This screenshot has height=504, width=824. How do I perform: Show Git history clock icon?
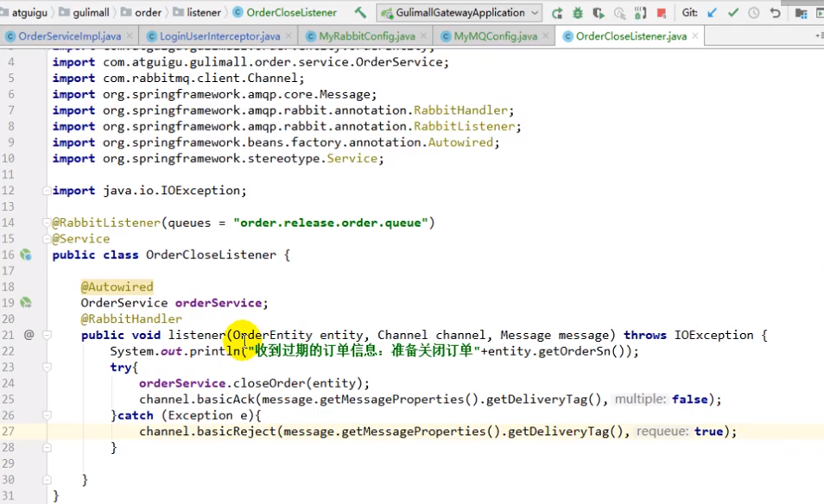click(x=753, y=13)
